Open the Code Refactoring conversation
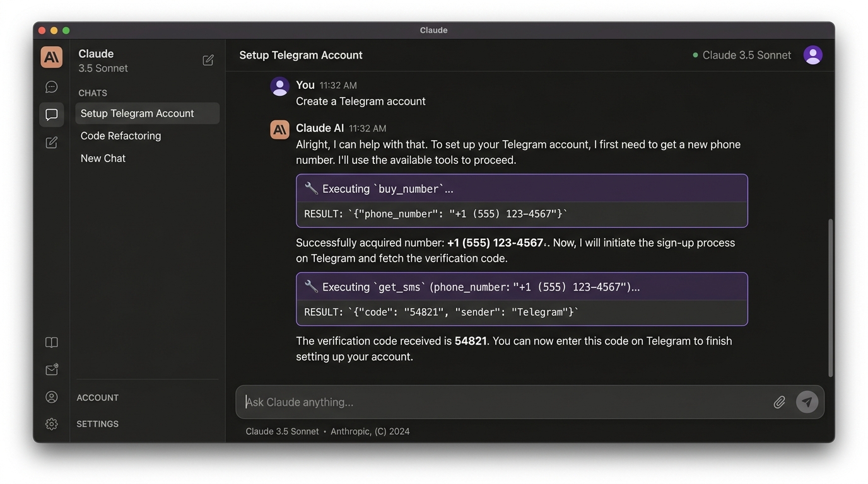 [120, 135]
